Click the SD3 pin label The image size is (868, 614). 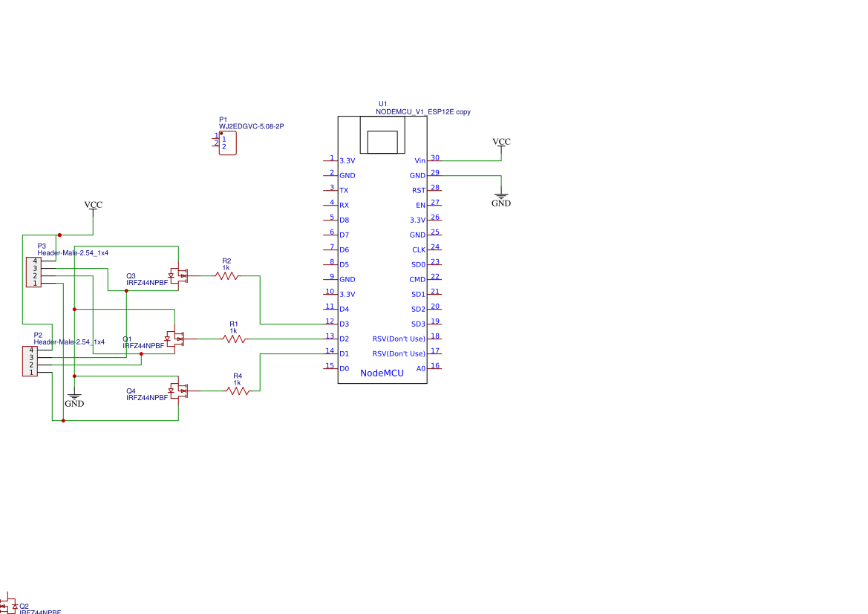[x=419, y=324]
